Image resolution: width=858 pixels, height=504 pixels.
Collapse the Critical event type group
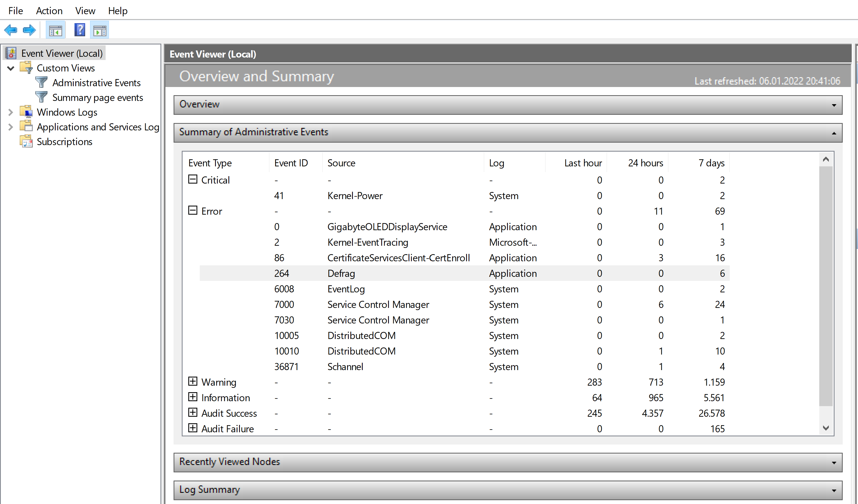(x=193, y=179)
